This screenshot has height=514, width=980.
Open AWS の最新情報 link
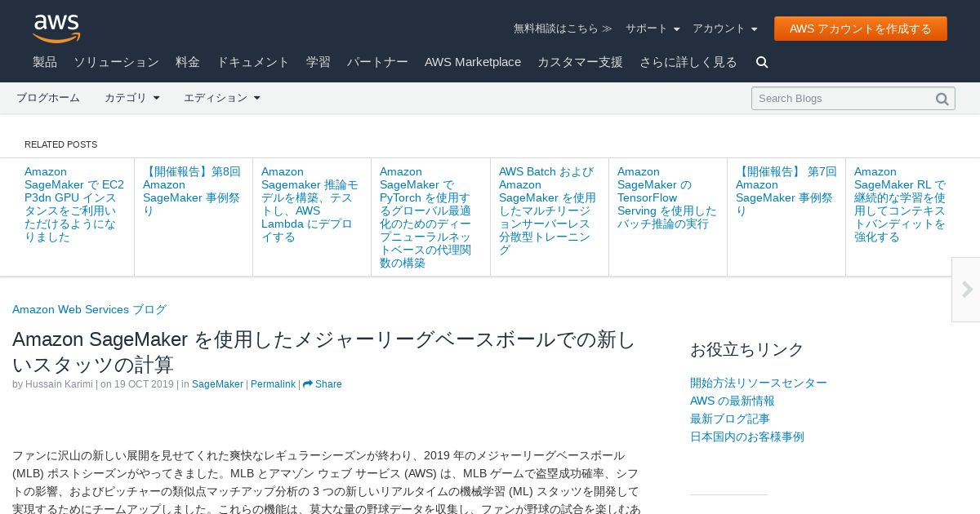pyautogui.click(x=733, y=401)
